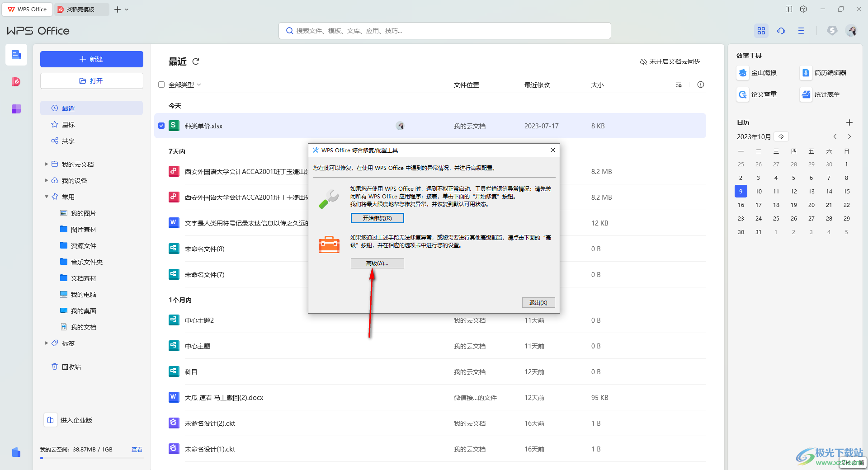Image resolution: width=868 pixels, height=470 pixels.
Task: Click the Open (打开) button
Action: [x=92, y=81]
